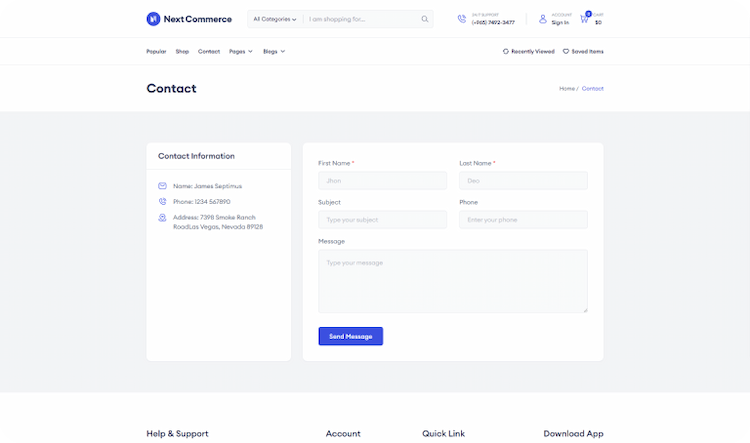Screen dimensions: 750x443
Task: Click the address location icon
Action: [162, 217]
